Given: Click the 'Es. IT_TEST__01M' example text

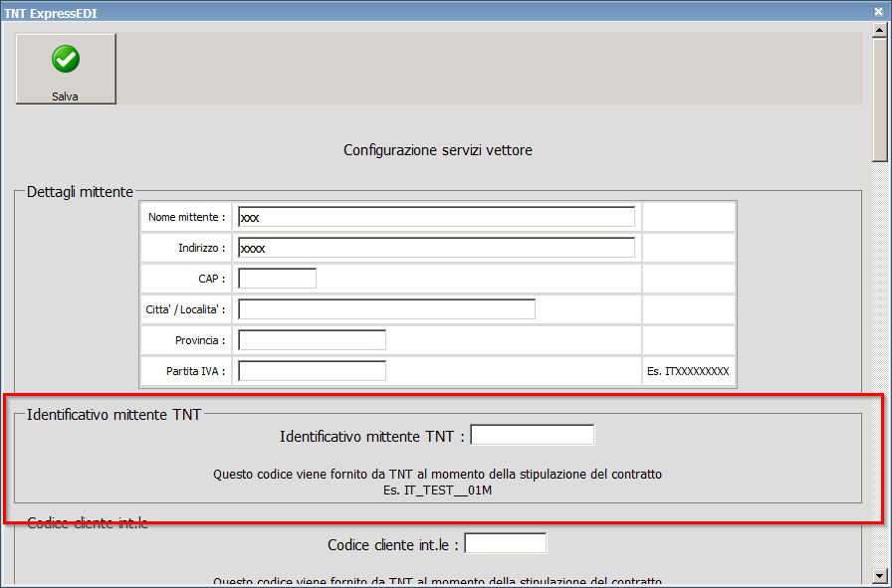Looking at the screenshot, I should point(437,490).
